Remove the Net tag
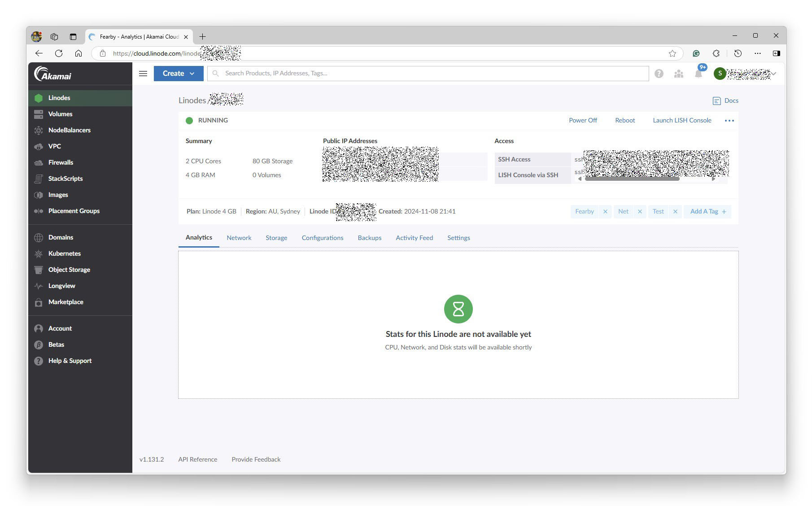Viewport: 812px width, 506px height. [x=640, y=212]
